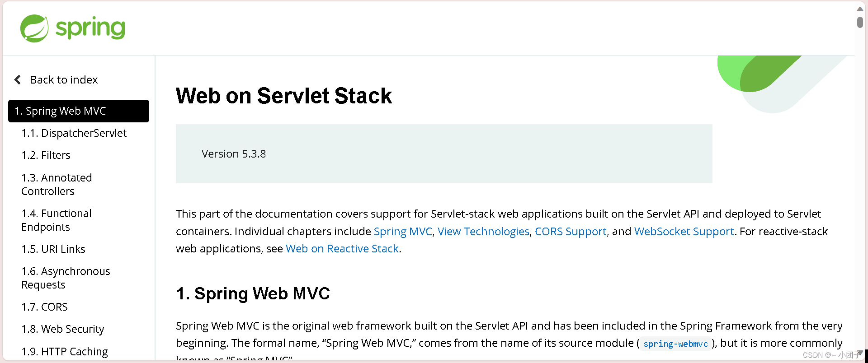868x363 pixels.
Task: Click the back chevron arrow icon
Action: [x=17, y=79]
